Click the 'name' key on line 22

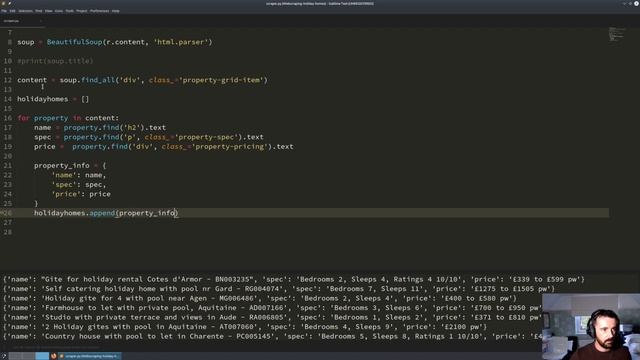tap(64, 175)
